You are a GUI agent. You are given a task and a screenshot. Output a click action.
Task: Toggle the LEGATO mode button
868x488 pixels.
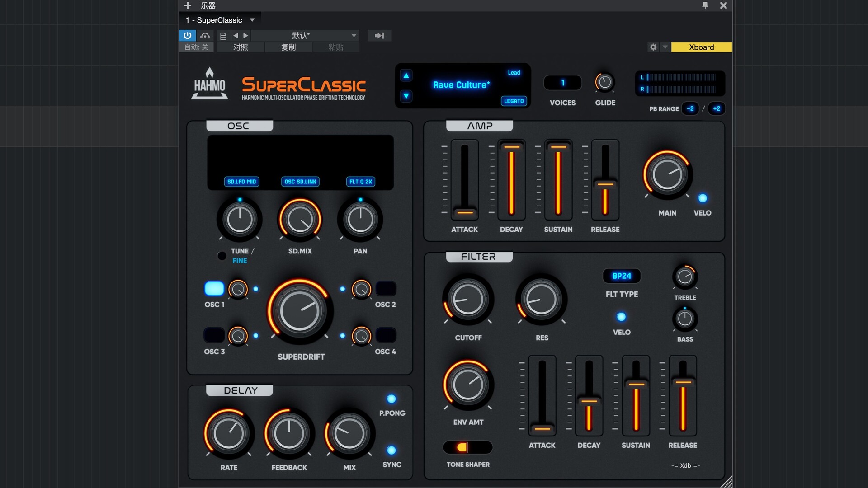pyautogui.click(x=514, y=101)
